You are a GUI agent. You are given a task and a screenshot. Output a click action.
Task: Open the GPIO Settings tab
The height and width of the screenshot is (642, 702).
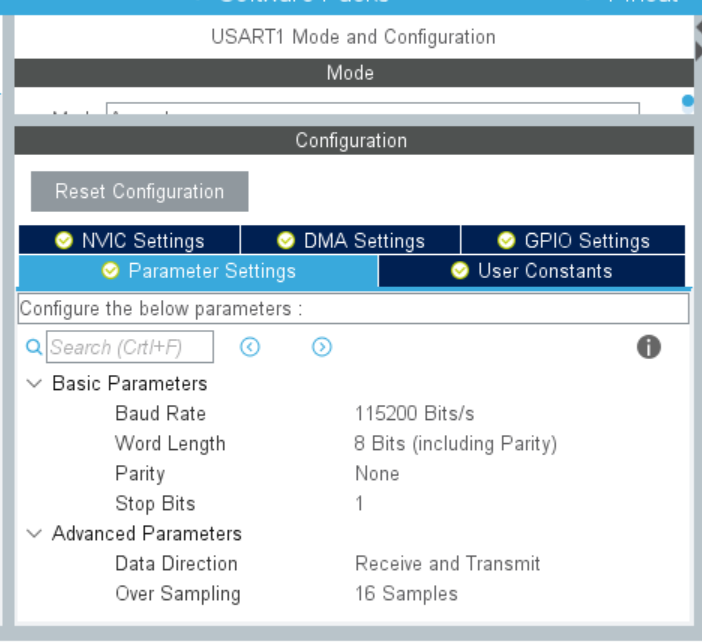[573, 241]
